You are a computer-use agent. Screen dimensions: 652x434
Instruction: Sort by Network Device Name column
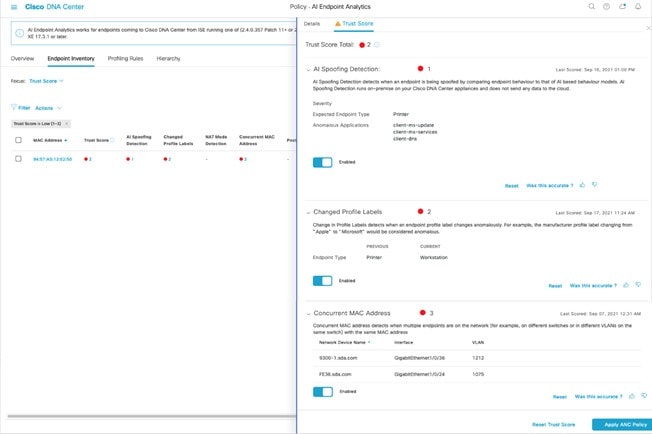[x=344, y=343]
